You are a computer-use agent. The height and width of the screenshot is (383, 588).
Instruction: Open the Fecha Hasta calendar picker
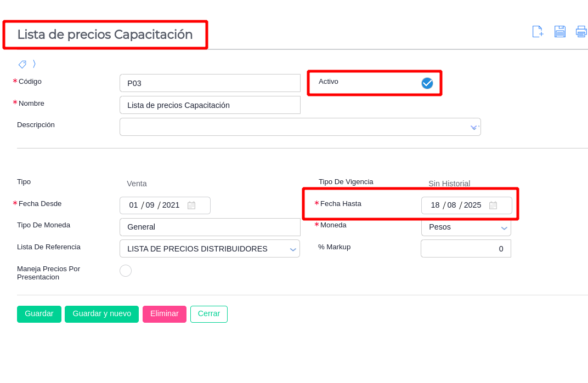pos(493,205)
